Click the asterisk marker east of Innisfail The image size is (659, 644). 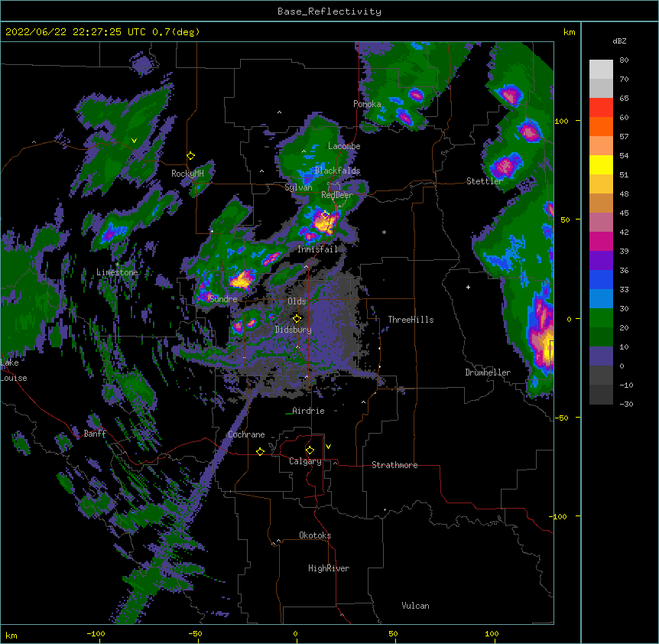(384, 232)
